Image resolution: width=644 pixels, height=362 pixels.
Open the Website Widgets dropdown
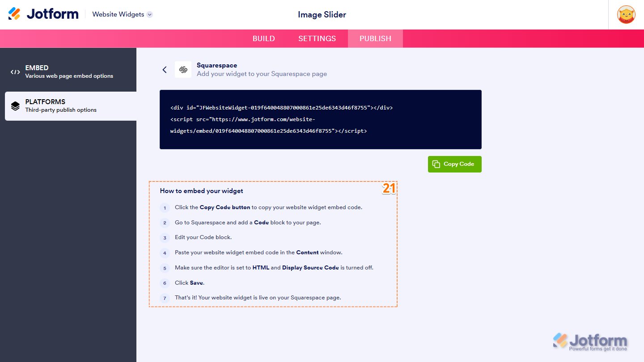click(123, 14)
